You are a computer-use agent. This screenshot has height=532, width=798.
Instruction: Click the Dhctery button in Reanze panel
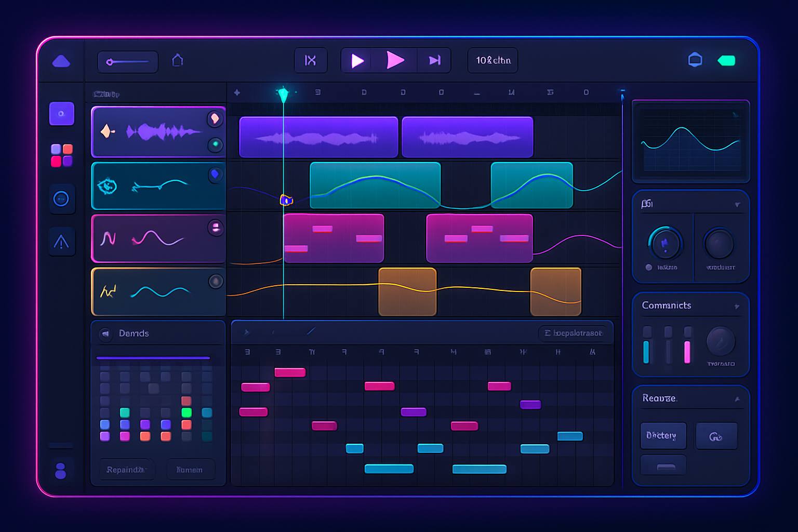point(663,435)
